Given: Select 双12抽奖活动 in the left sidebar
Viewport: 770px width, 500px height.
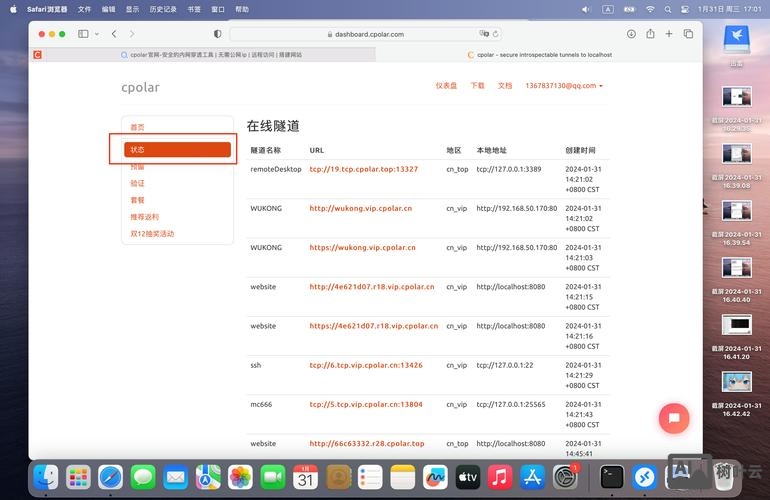Looking at the screenshot, I should tap(152, 233).
